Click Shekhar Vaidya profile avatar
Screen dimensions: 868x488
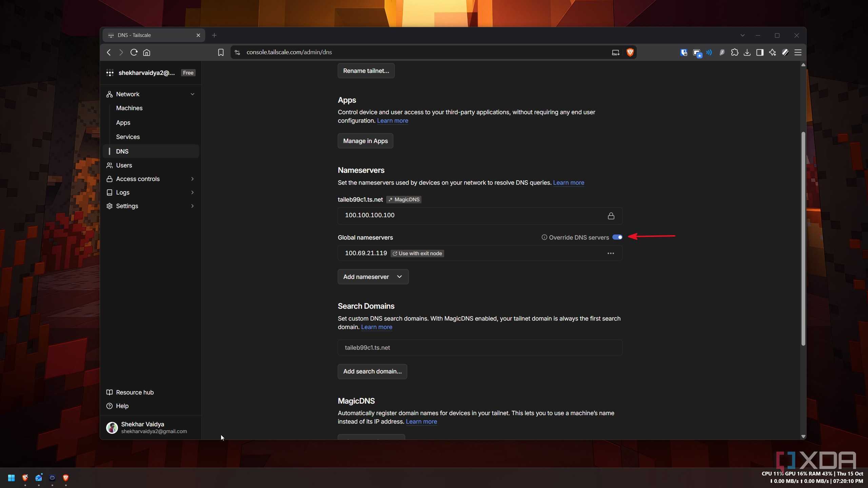(112, 428)
